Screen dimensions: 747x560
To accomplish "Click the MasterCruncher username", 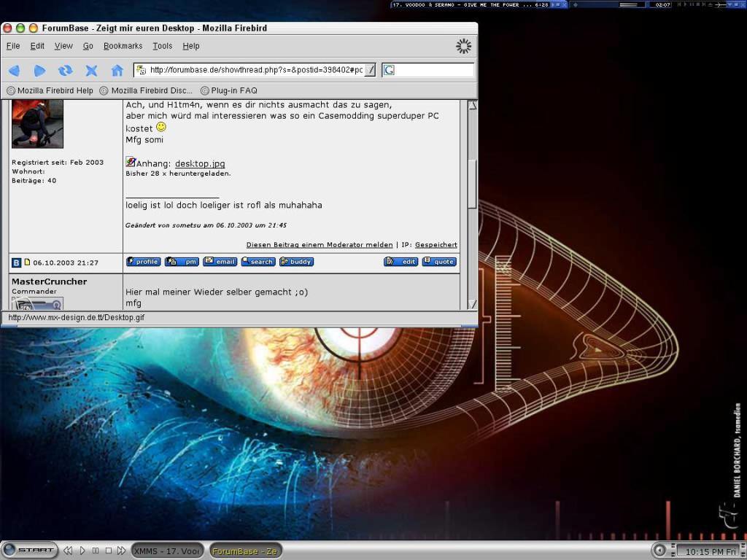I will tap(50, 281).
